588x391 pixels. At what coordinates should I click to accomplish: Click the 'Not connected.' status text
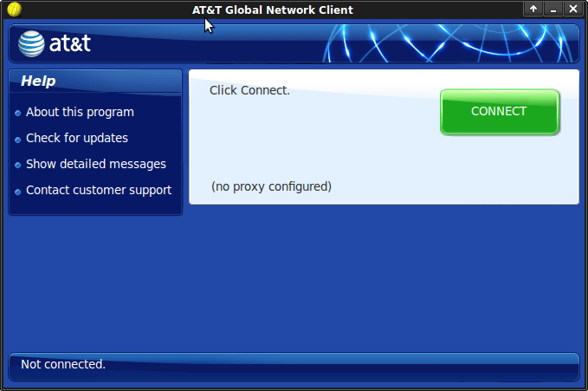coord(63,364)
